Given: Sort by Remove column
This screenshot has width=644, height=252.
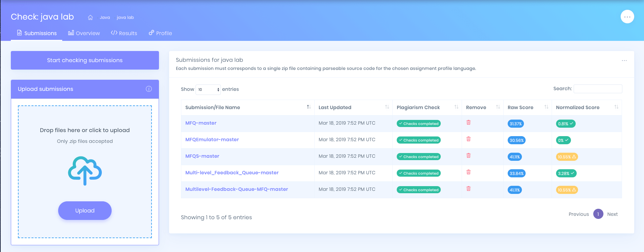Looking at the screenshot, I should (x=483, y=107).
